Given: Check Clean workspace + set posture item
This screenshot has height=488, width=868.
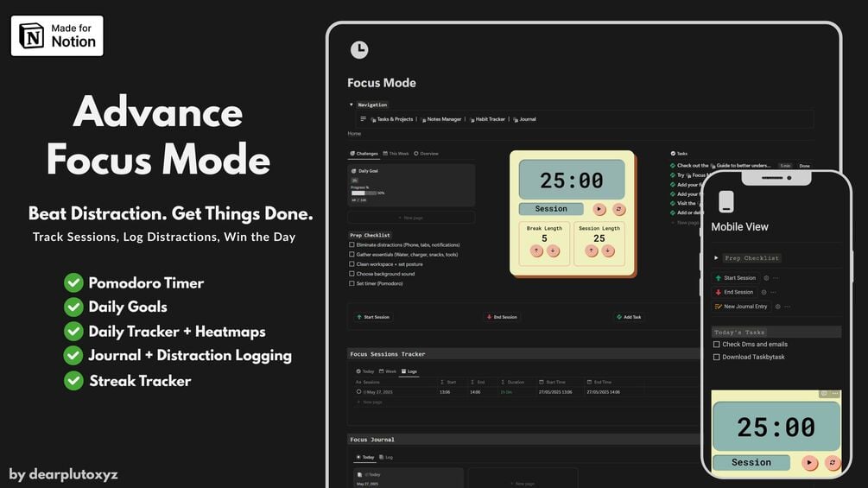Looking at the screenshot, I should 352,264.
